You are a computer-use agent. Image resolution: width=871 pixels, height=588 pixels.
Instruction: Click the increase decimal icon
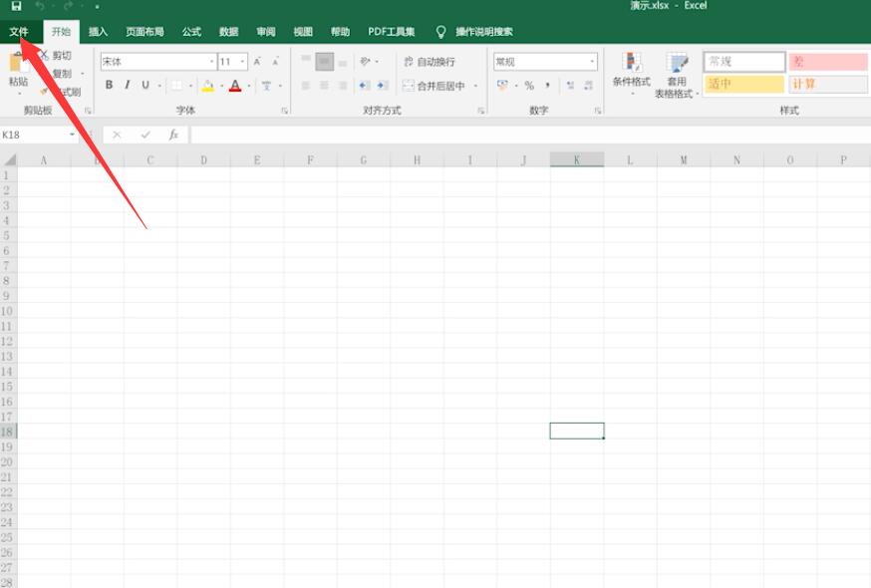(x=570, y=86)
